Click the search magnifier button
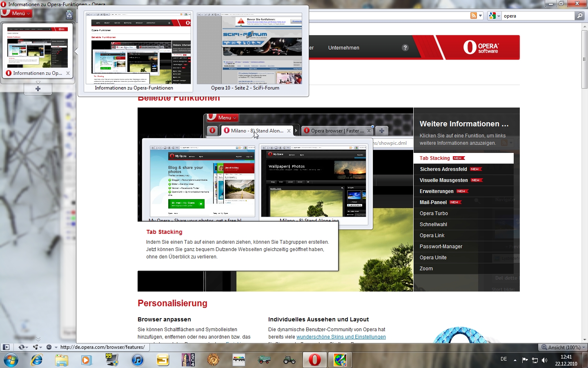588x368 pixels. click(579, 16)
